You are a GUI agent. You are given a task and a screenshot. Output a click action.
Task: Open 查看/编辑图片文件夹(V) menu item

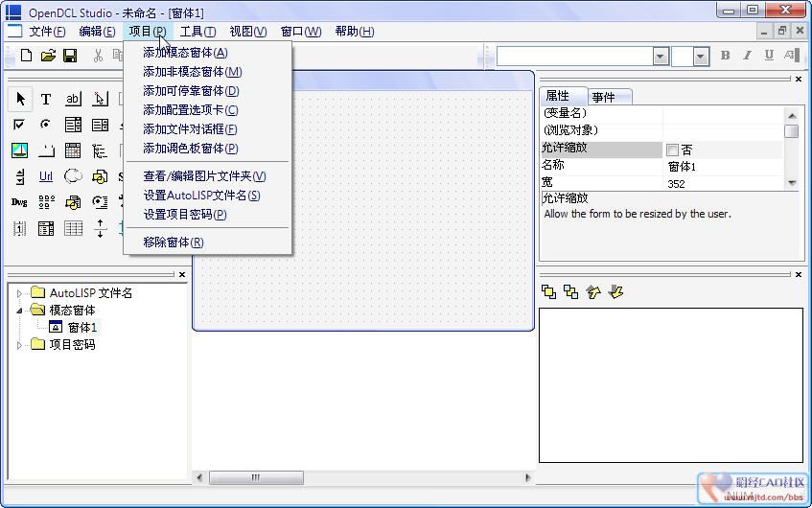[x=207, y=176]
